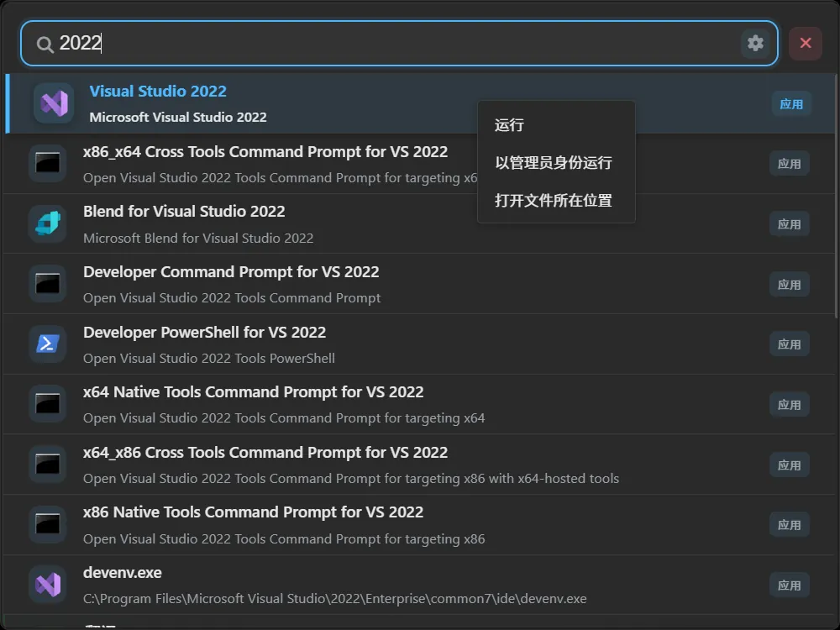Click the devenv.exe file path text

click(335, 599)
